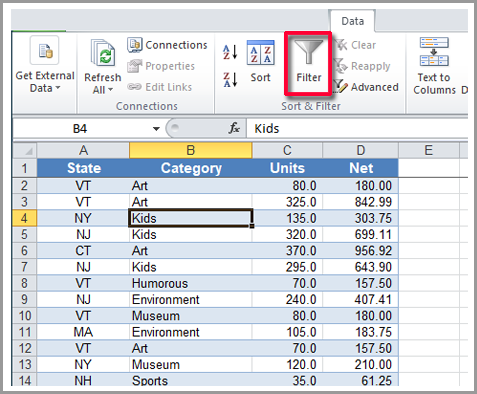The width and height of the screenshot is (477, 394).
Task: Click the MA state cell
Action: pyautogui.click(x=83, y=332)
